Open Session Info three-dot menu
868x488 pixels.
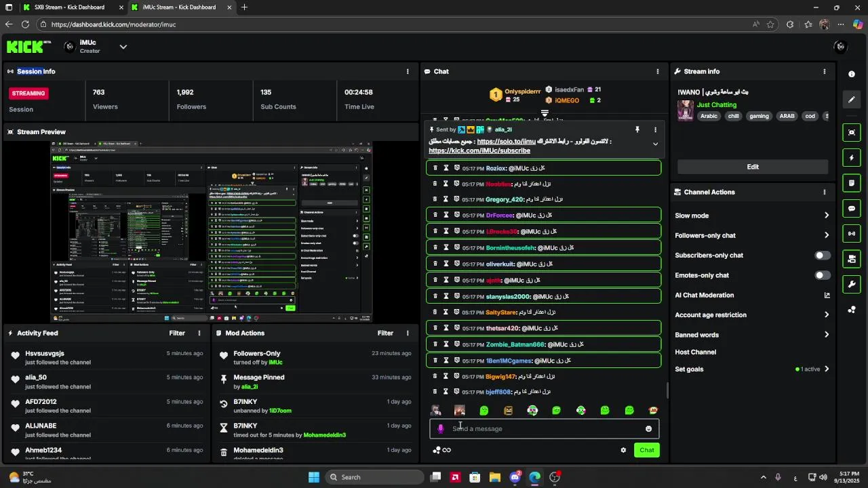pos(408,71)
